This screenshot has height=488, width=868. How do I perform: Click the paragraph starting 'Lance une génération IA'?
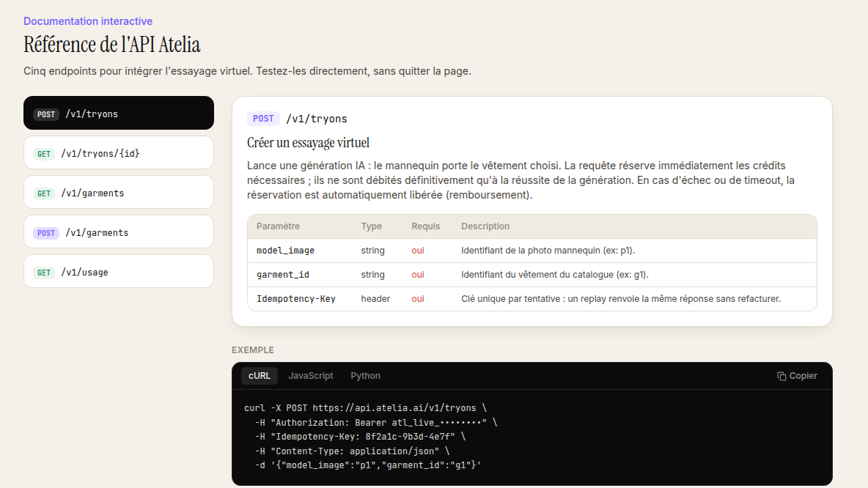(x=521, y=180)
